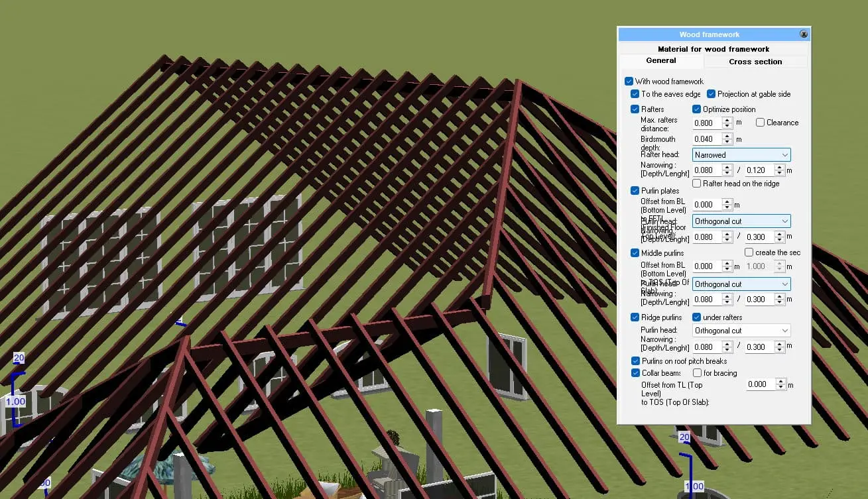868x499 pixels.
Task: Click Middle purlins narrowing length 0.300 field
Action: pos(759,300)
